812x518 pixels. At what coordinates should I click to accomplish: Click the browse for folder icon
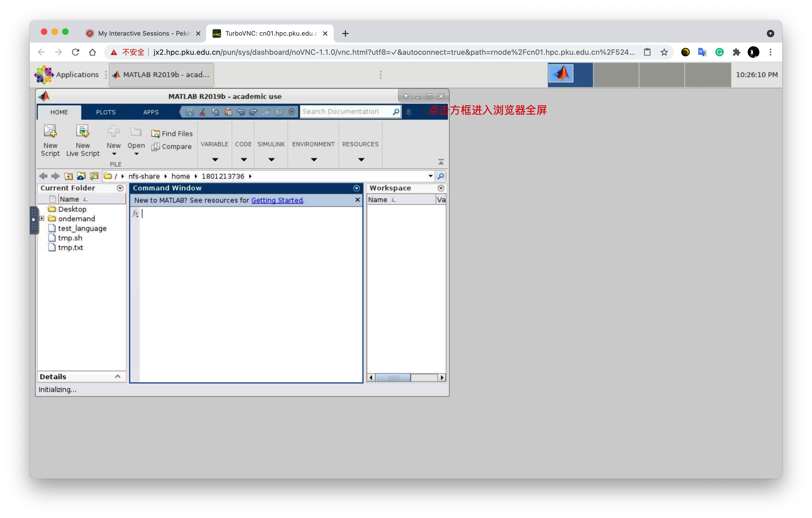coord(81,176)
